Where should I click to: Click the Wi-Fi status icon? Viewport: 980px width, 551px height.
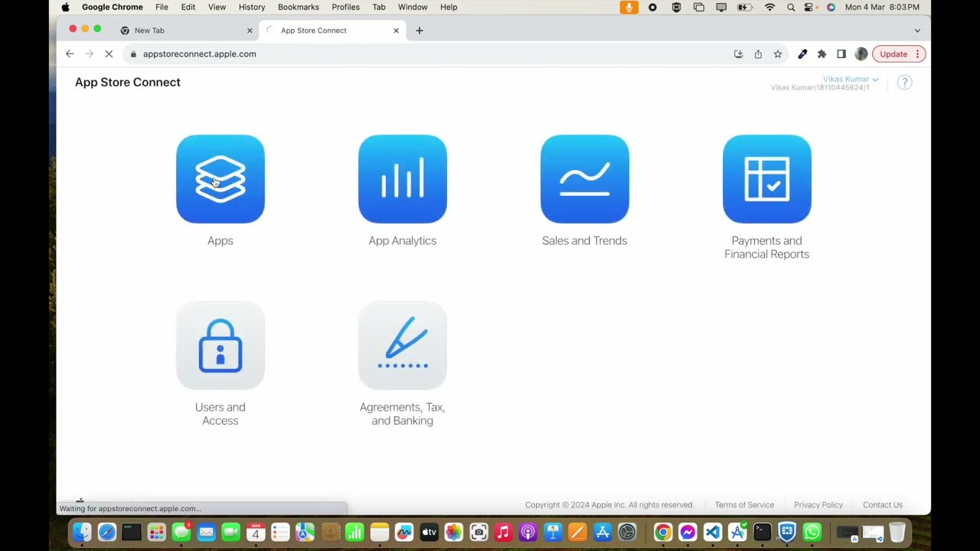pyautogui.click(x=769, y=7)
